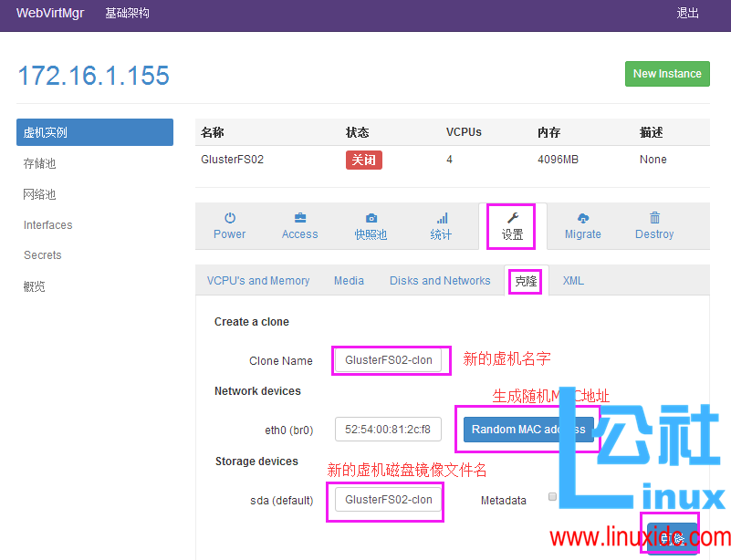Click the New Instance button
The height and width of the screenshot is (560, 731).
[x=667, y=74]
